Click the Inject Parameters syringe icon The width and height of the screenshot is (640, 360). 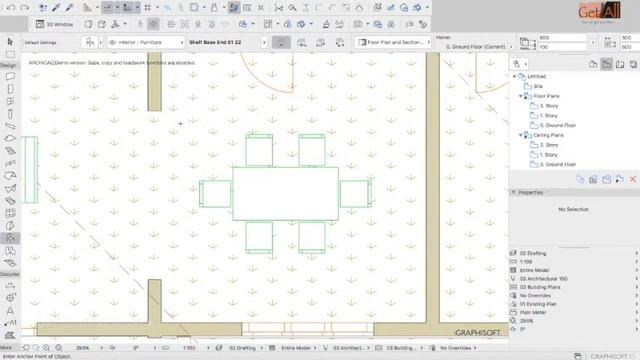point(69,7)
